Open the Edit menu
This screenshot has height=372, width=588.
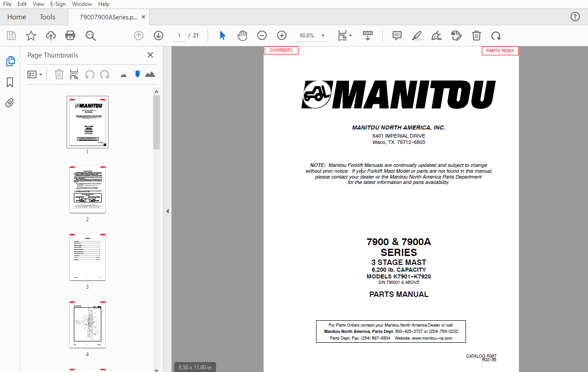click(x=22, y=4)
